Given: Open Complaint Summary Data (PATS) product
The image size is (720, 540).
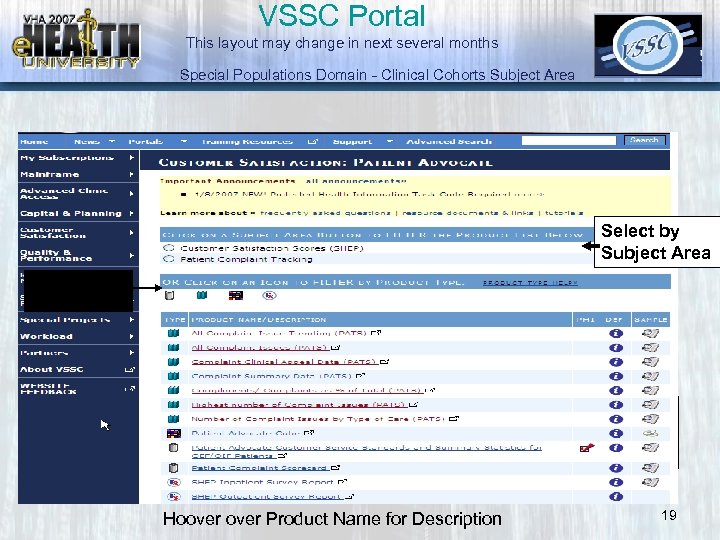Looking at the screenshot, I should (271, 376).
